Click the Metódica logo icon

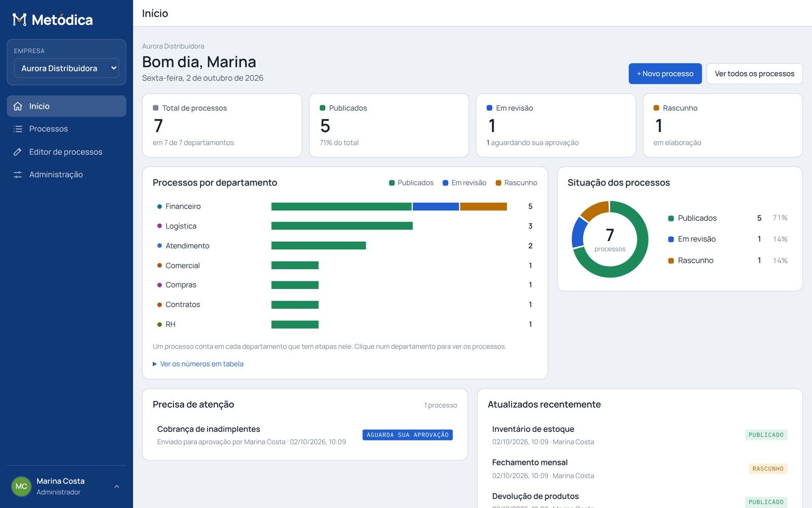click(19, 20)
